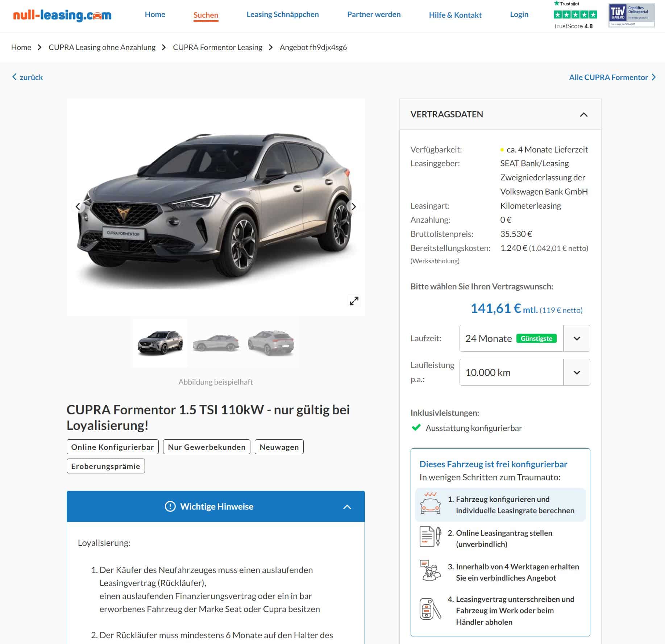Open the Partner werden menu item
This screenshot has width=665, height=644.
[x=374, y=14]
